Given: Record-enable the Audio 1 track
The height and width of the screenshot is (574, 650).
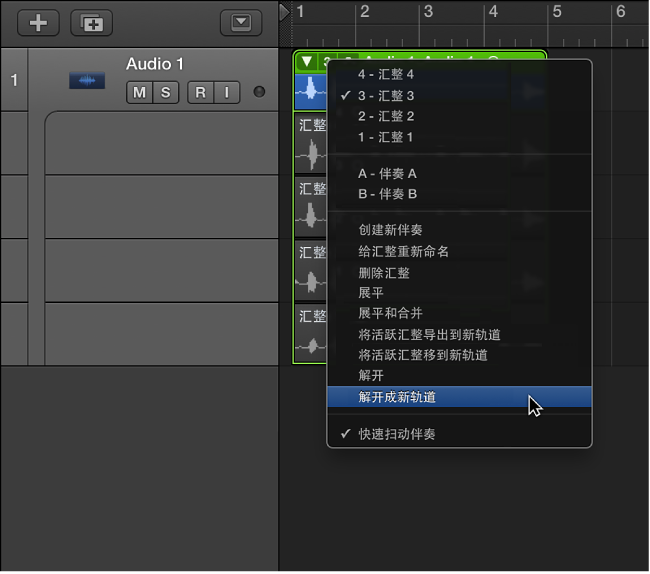Looking at the screenshot, I should tap(201, 92).
